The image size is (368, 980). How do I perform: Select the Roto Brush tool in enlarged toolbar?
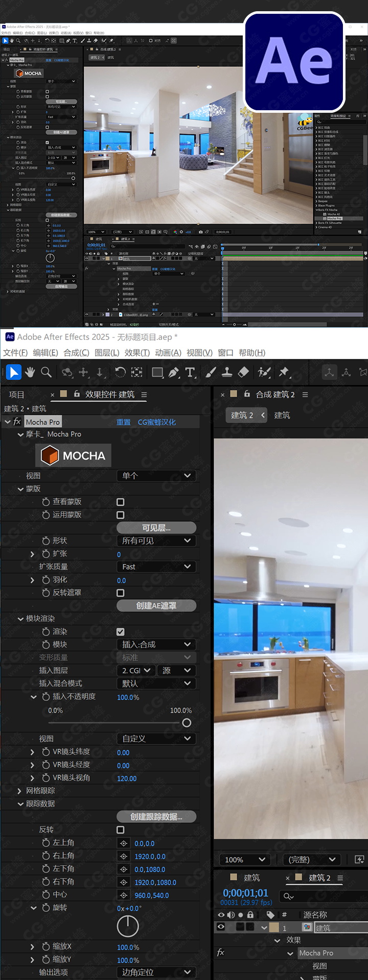(x=264, y=373)
